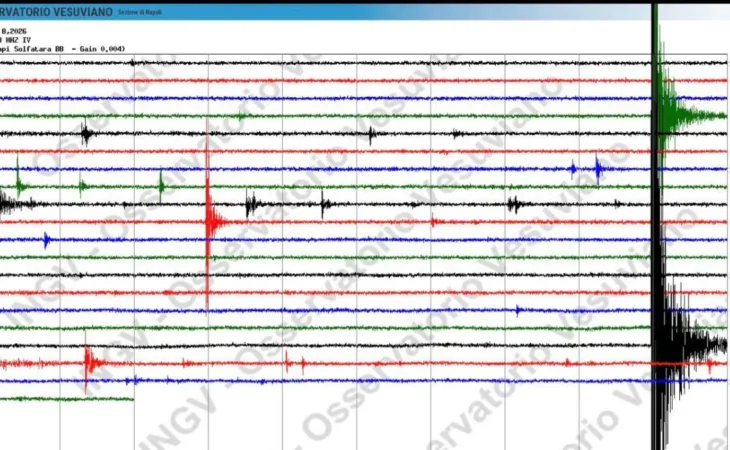The image size is (730, 450).
Task: Click the large green earthquake waveform
Action: [x=672, y=112]
